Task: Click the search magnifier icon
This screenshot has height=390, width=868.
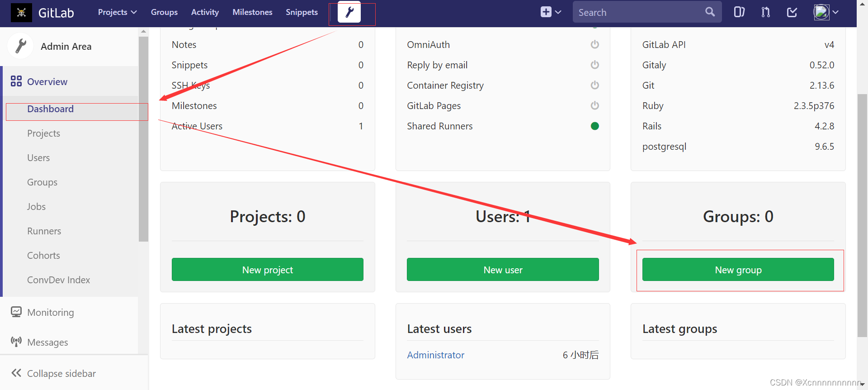Action: [710, 12]
